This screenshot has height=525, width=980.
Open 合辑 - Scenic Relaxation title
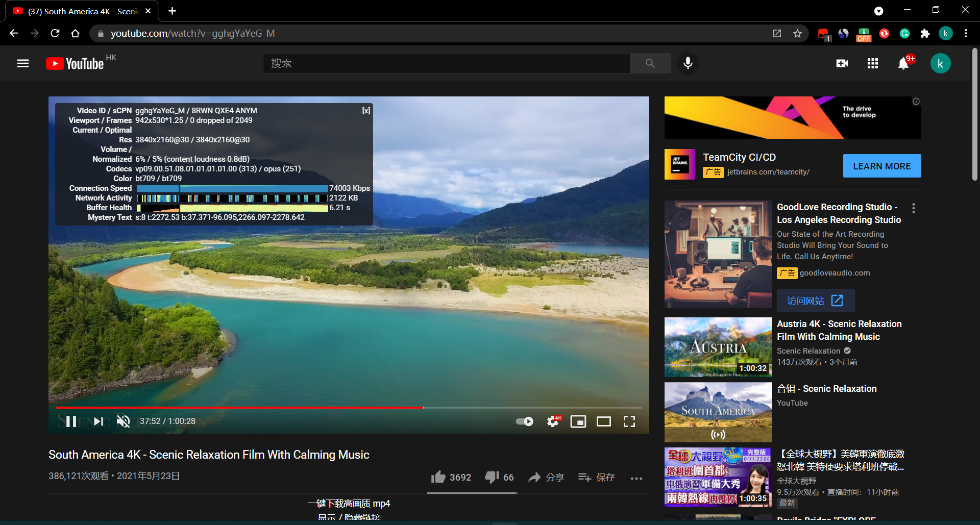[827, 389]
